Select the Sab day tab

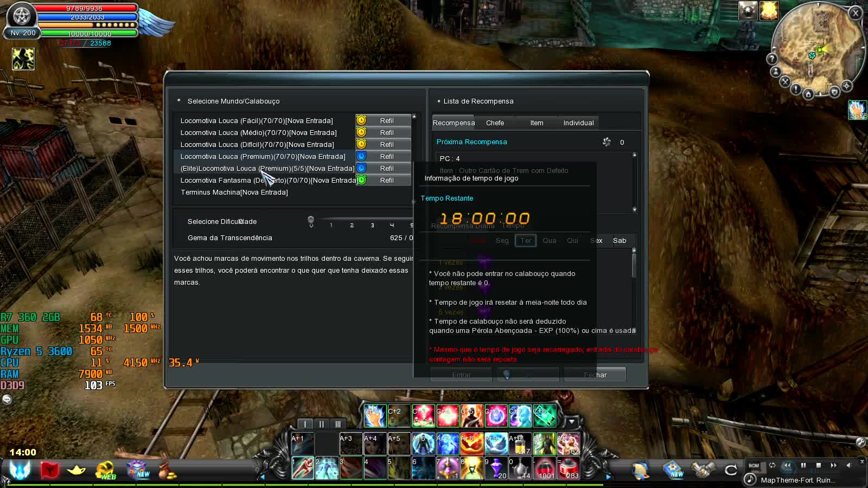click(620, 241)
